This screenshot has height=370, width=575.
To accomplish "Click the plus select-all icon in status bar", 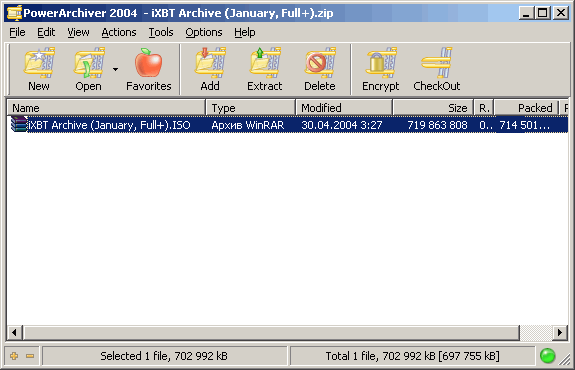I will point(14,356).
